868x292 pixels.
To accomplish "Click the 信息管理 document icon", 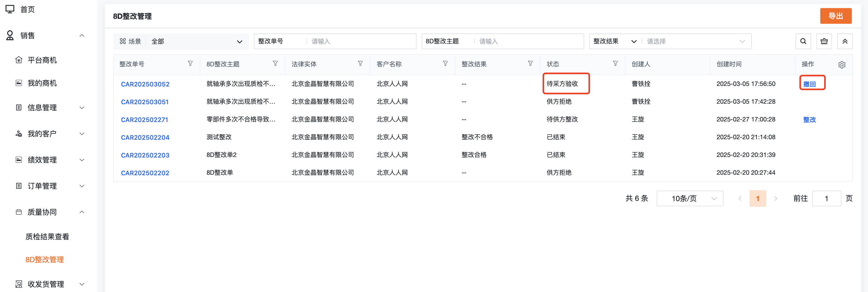I will point(19,108).
